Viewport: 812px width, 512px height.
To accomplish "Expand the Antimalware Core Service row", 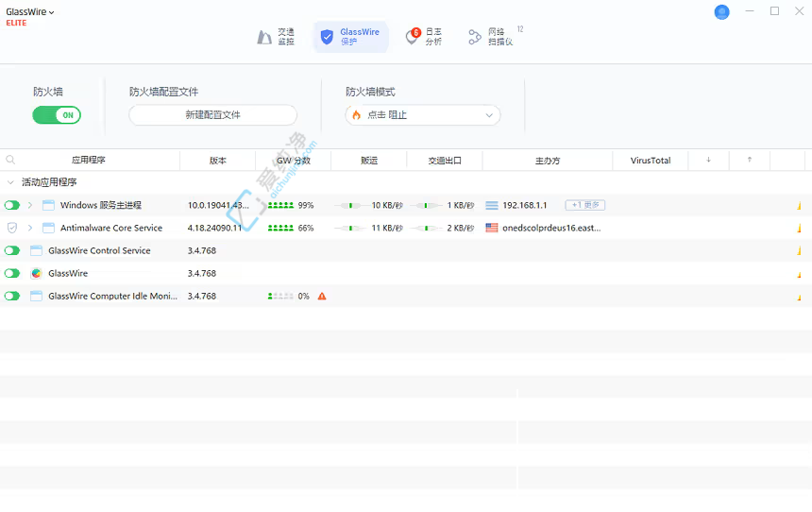I will [30, 228].
